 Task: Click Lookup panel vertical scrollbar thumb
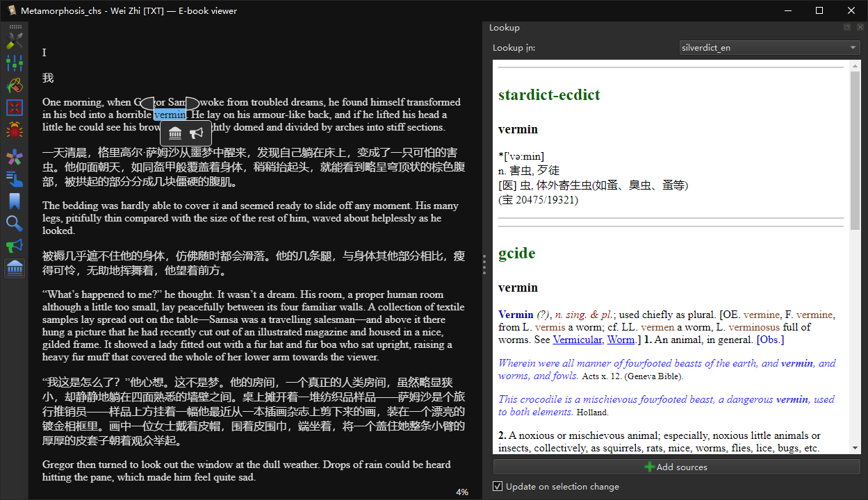click(855, 150)
